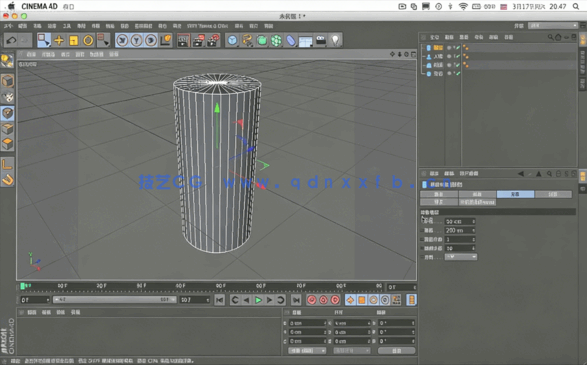Click the Apply button in Coordinate Manager
Screen dimensions: 587x365
(x=396, y=350)
